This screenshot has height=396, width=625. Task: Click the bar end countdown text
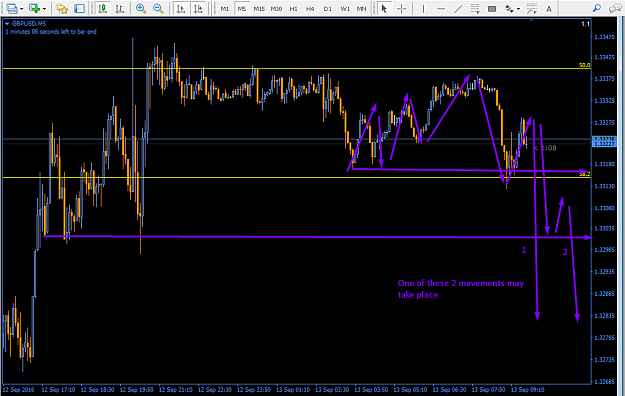(51, 32)
